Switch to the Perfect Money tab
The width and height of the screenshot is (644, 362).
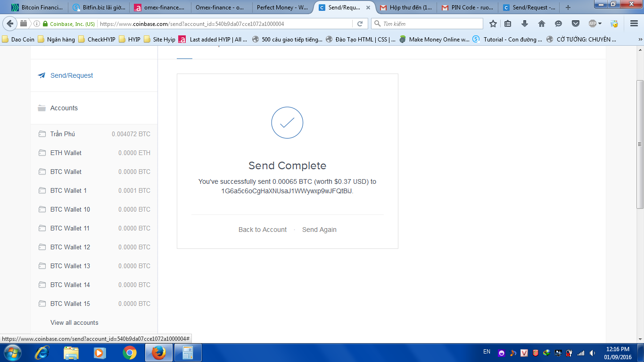pyautogui.click(x=282, y=8)
